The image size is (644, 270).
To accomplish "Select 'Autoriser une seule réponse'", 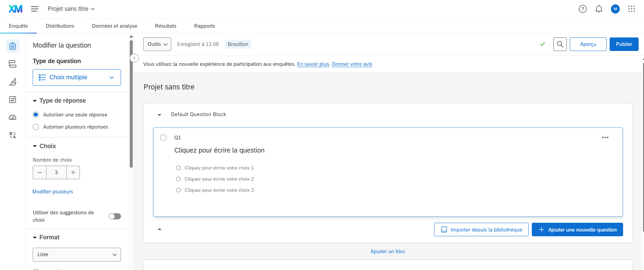I will [36, 115].
